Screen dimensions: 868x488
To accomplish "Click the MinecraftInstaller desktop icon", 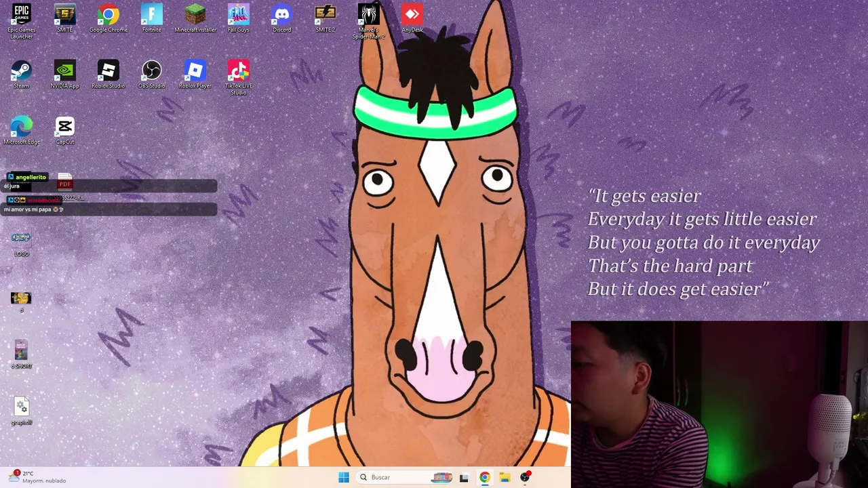I will point(195,18).
